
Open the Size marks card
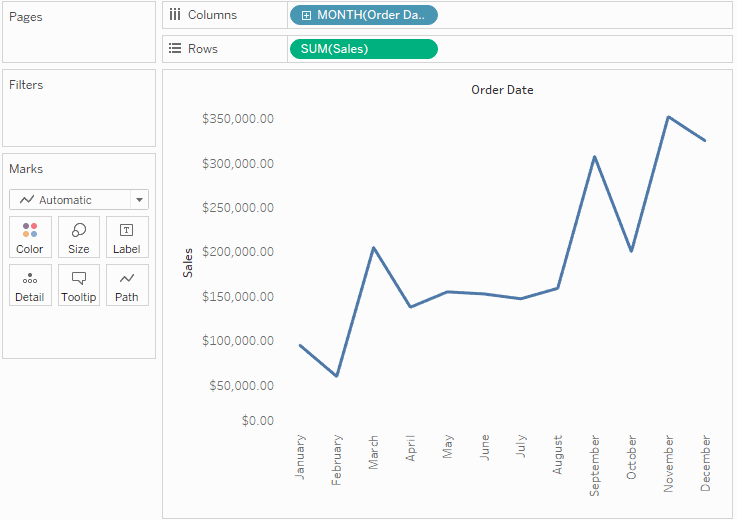(x=78, y=237)
